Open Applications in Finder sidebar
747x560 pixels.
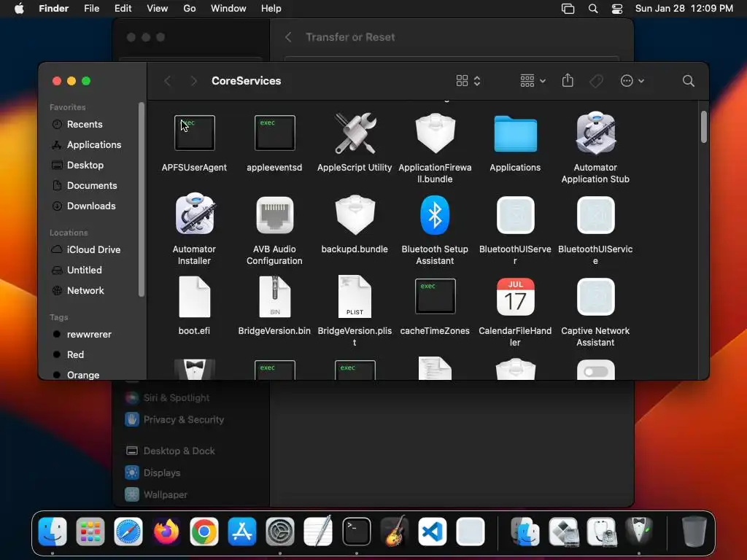pos(94,145)
